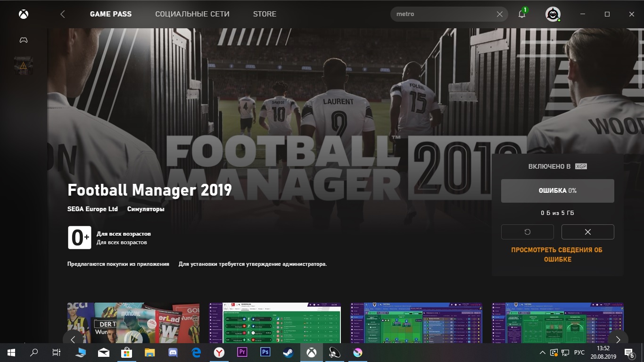The height and width of the screenshot is (362, 644).
Task: Click the 0+ age rating icon
Action: (x=79, y=238)
